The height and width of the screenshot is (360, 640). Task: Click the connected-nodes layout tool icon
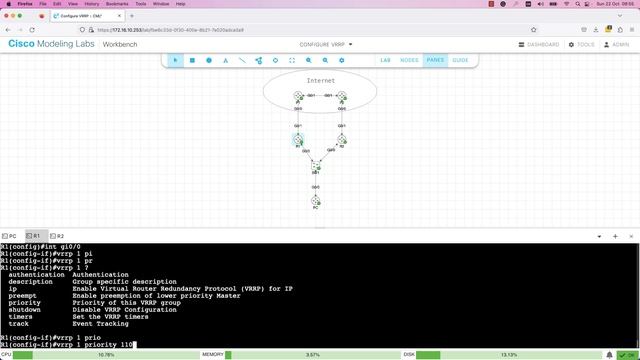click(x=259, y=60)
